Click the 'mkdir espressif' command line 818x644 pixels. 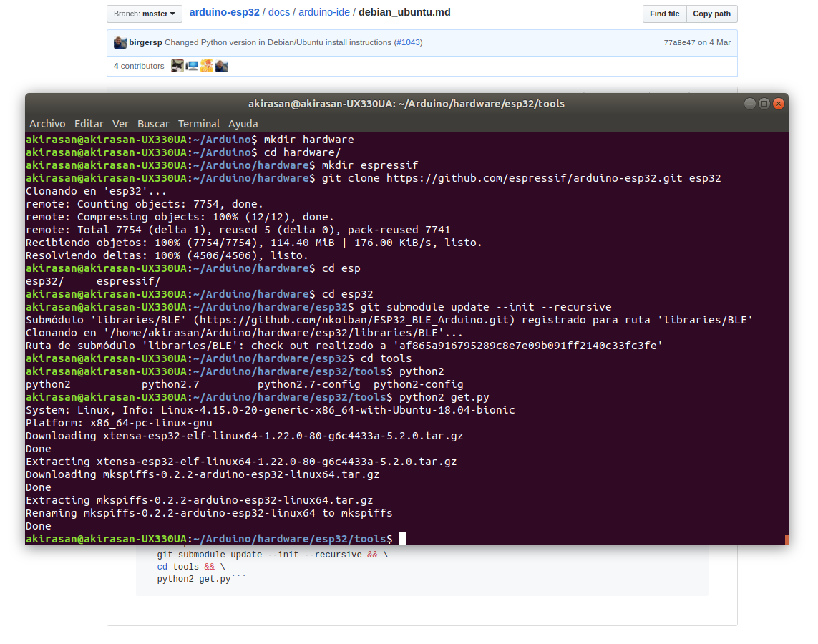point(370,165)
